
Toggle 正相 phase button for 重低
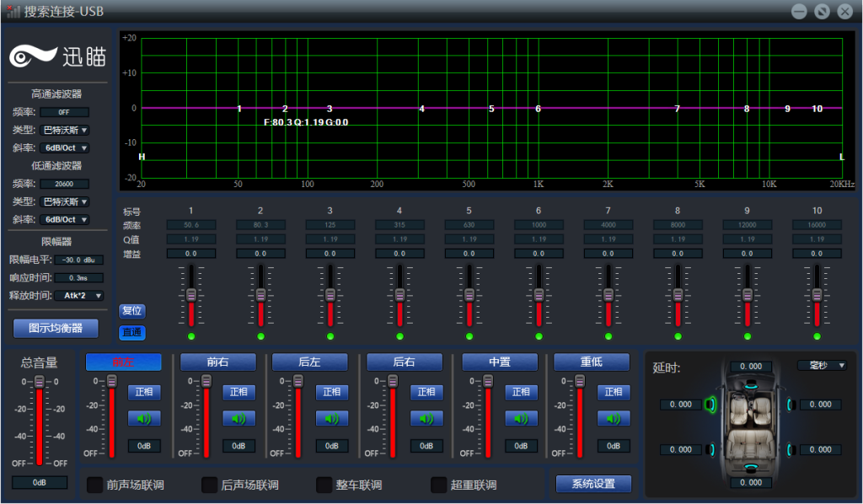(614, 392)
